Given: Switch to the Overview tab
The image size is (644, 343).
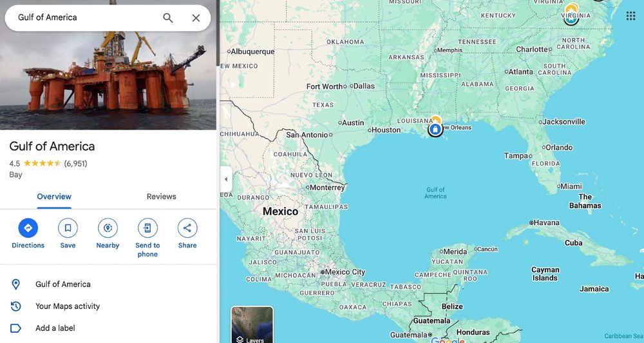Looking at the screenshot, I should point(54,197).
